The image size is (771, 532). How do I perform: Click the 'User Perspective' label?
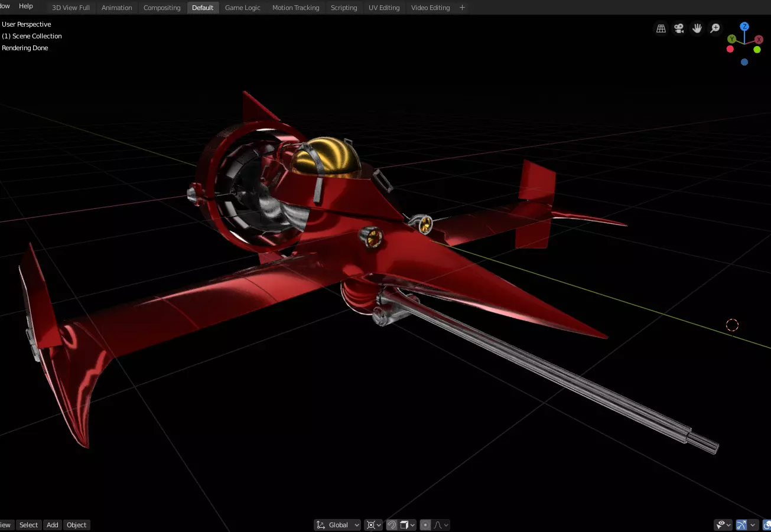tap(27, 24)
